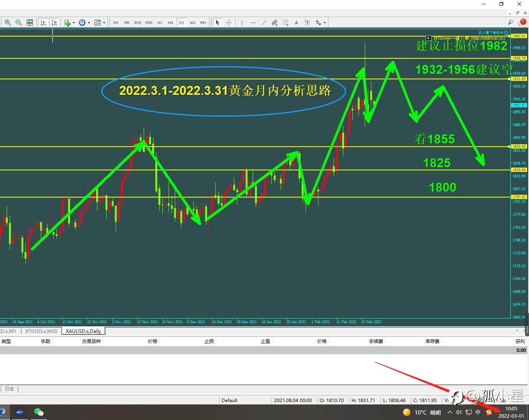The image size is (529, 420).
Task: Zoom in on the chart
Action: click(8, 23)
